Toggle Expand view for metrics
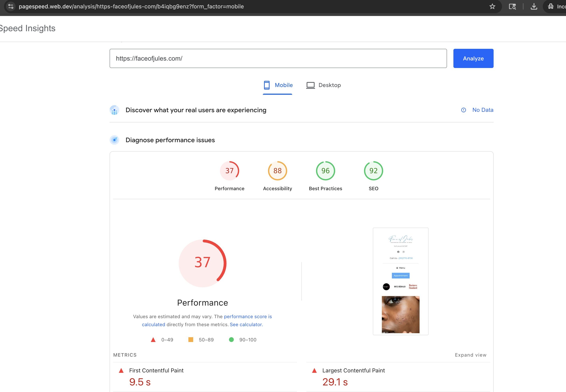Viewport: 566px width, 392px height. pyautogui.click(x=470, y=355)
